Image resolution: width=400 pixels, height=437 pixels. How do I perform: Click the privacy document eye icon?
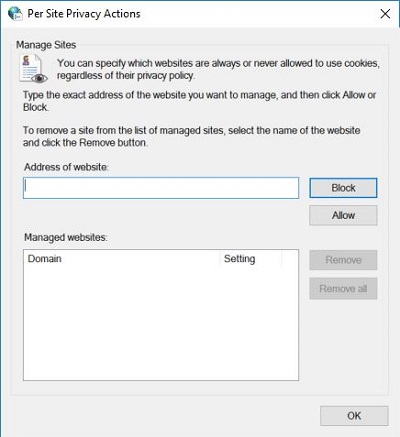pos(33,69)
